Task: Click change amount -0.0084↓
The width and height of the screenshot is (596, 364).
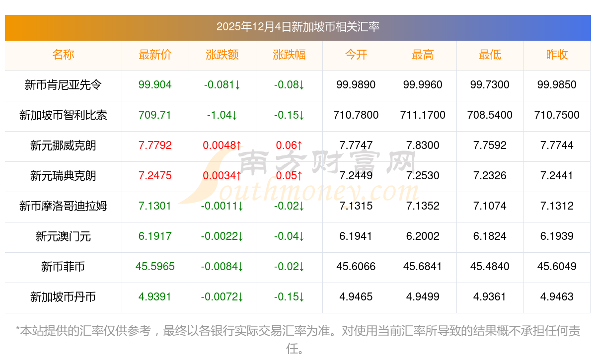Action: (222, 267)
